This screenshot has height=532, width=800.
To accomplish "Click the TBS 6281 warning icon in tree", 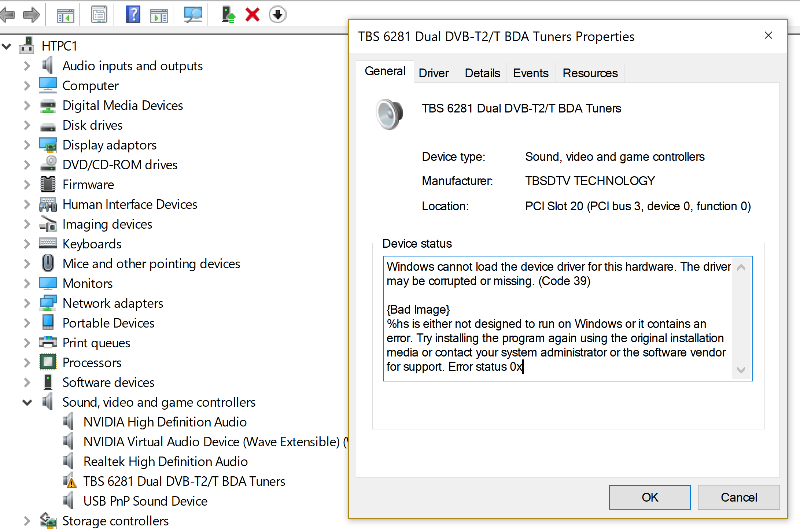I will click(x=70, y=481).
